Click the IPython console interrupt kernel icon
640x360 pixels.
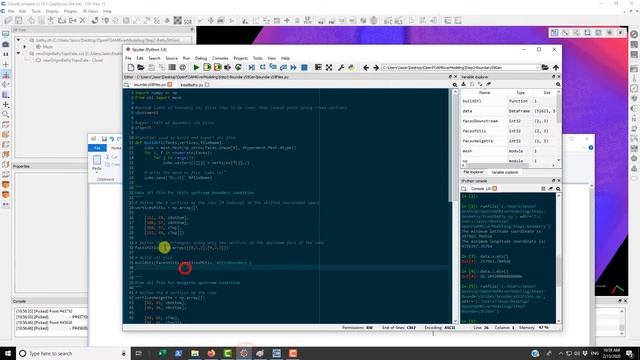tap(543, 189)
